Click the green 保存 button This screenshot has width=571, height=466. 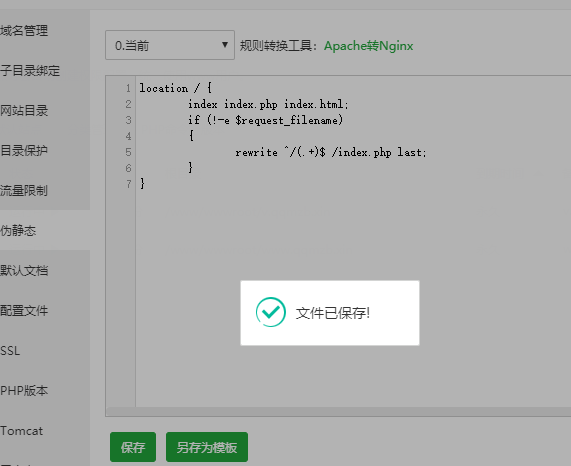pyautogui.click(x=133, y=447)
